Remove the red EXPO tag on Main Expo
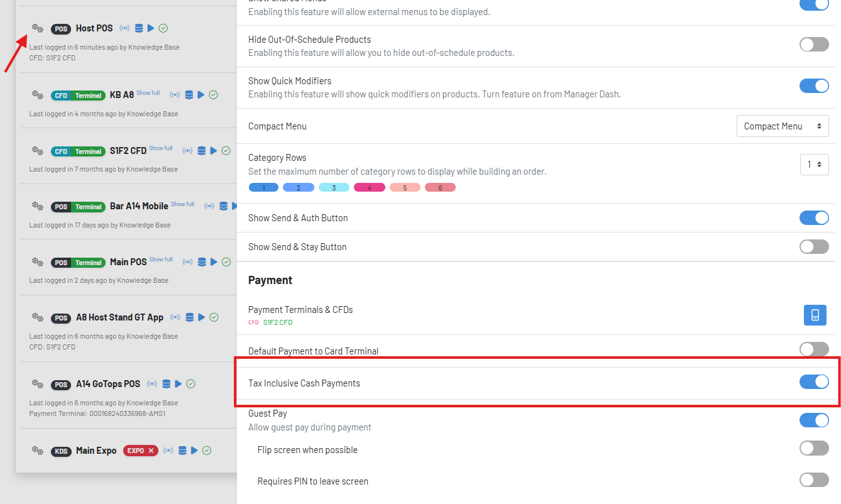The image size is (841, 504). click(151, 451)
